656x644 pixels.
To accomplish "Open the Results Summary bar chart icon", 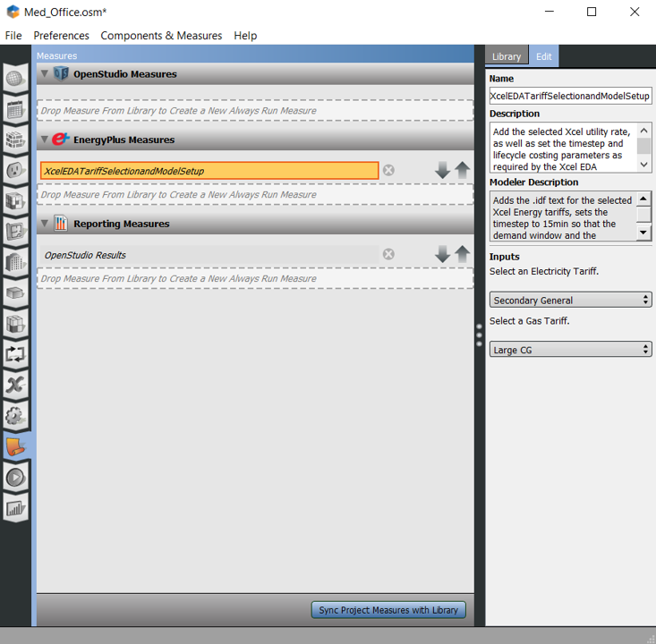I will (x=15, y=508).
